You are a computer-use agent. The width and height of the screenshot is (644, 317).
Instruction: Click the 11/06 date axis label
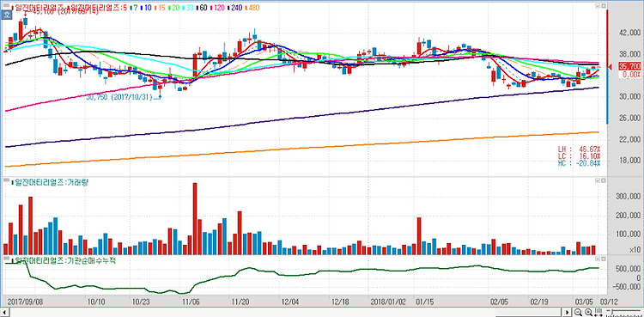point(191,302)
